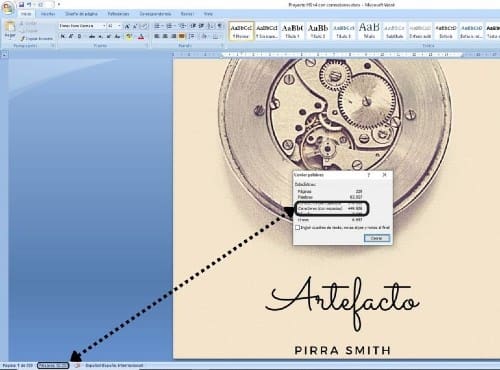Open multilevel list options

coord(182,26)
